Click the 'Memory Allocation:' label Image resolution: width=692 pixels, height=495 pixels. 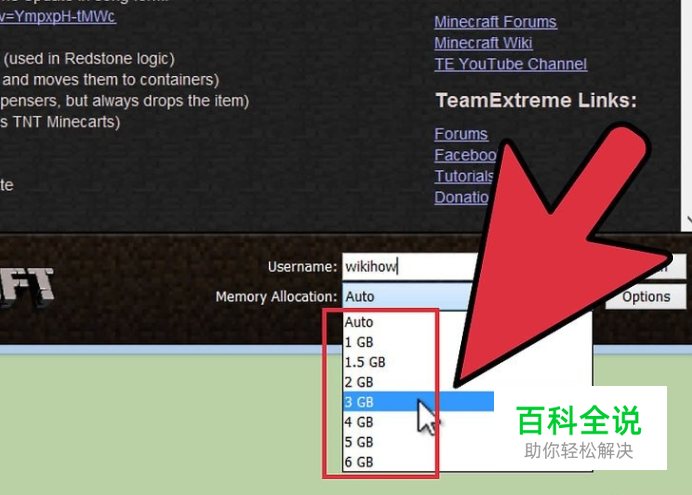(x=276, y=296)
